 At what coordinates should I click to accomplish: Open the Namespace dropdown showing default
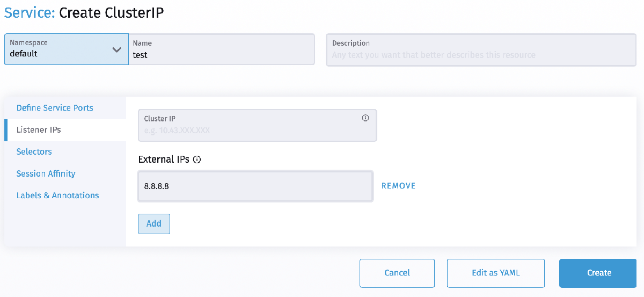[x=66, y=49]
